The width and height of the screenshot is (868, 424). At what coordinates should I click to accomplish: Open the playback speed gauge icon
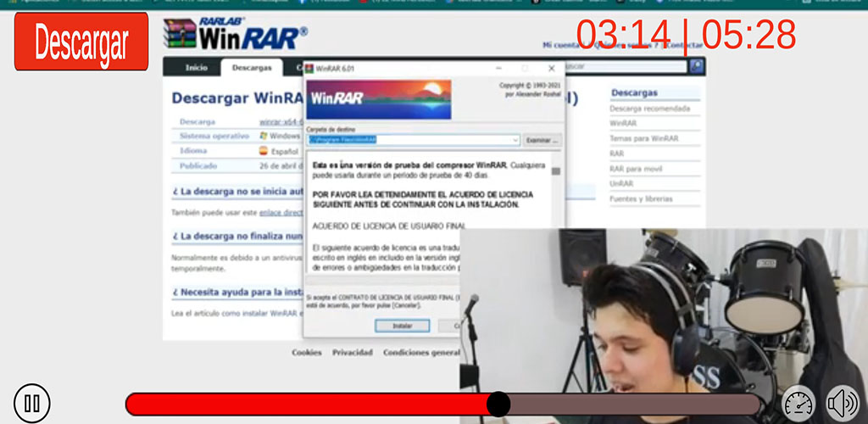click(798, 404)
